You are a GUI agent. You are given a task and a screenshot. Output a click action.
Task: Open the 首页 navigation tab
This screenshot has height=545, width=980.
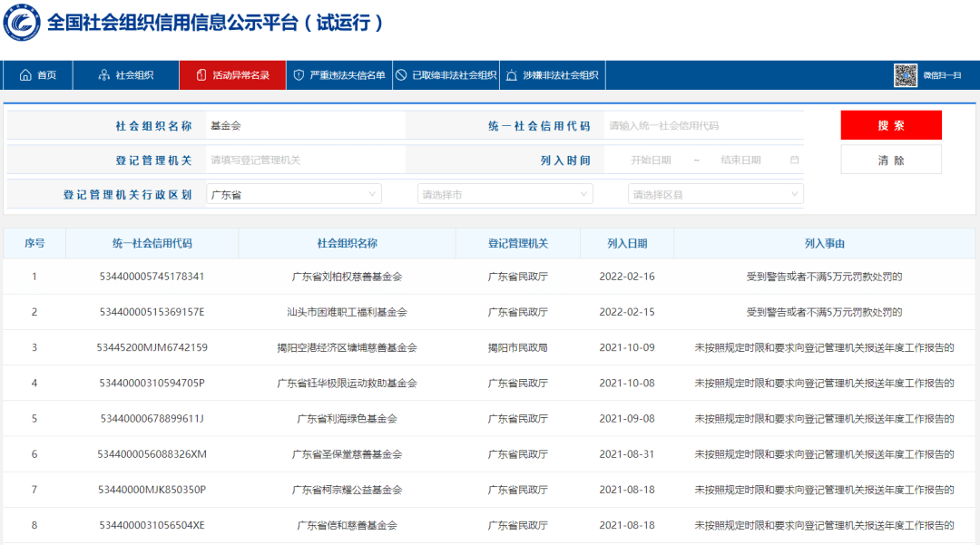[x=38, y=75]
